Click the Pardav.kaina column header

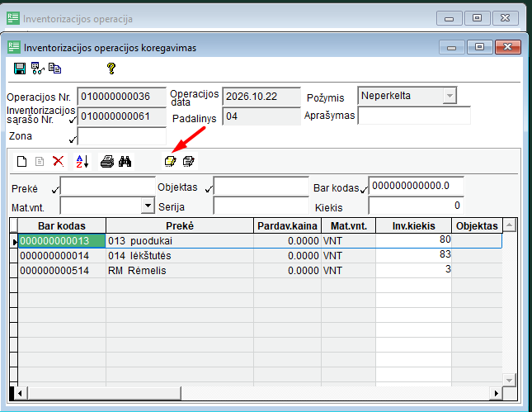[287, 226]
